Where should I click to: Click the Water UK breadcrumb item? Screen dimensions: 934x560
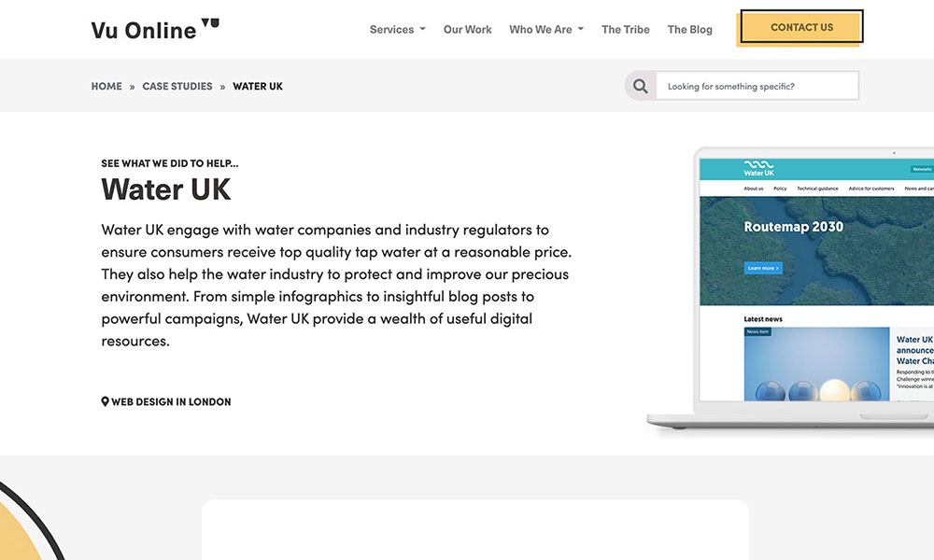tap(258, 86)
